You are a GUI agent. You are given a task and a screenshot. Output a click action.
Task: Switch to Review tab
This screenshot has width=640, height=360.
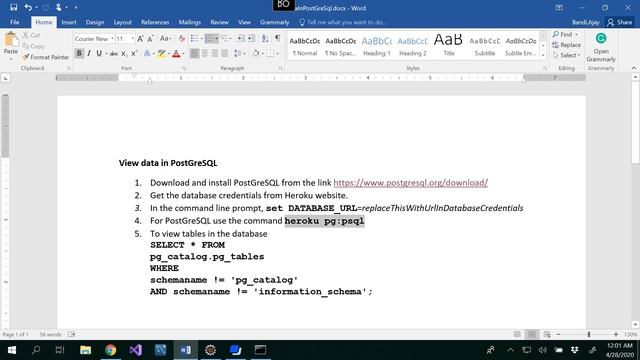220,22
